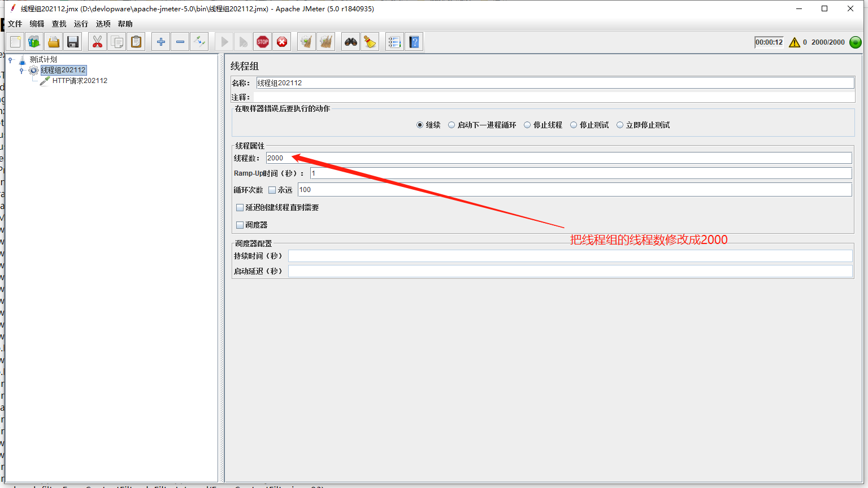Click the elapsed time 00:00:12 display
This screenshot has height=488, width=868.
click(x=769, y=42)
